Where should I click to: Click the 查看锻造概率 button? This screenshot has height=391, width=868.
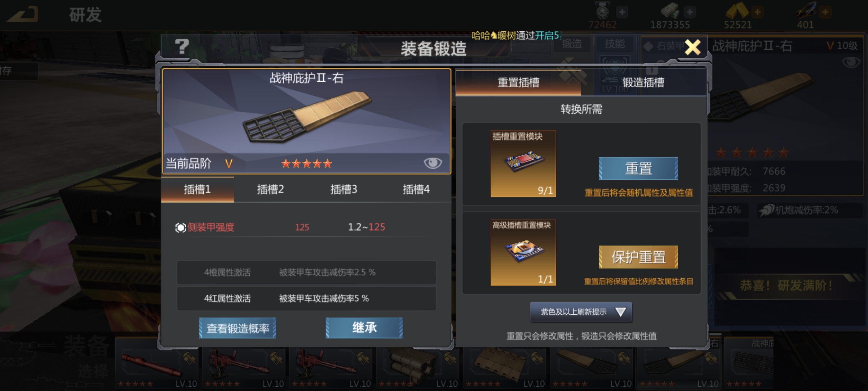[x=237, y=328]
